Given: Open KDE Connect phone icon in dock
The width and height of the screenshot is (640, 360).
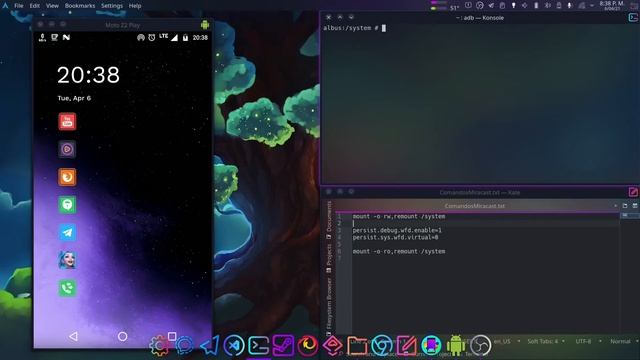Looking at the screenshot, I should point(431,346).
